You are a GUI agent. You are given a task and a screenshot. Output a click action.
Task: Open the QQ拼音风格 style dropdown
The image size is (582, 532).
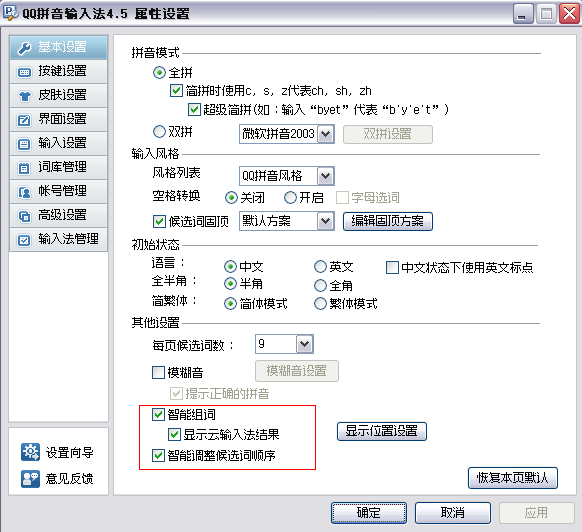(x=326, y=176)
